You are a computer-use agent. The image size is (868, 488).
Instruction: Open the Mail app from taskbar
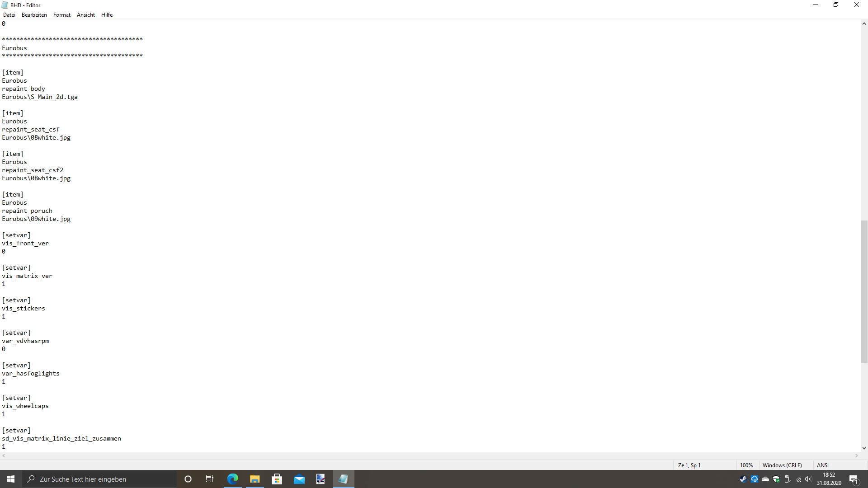click(299, 479)
